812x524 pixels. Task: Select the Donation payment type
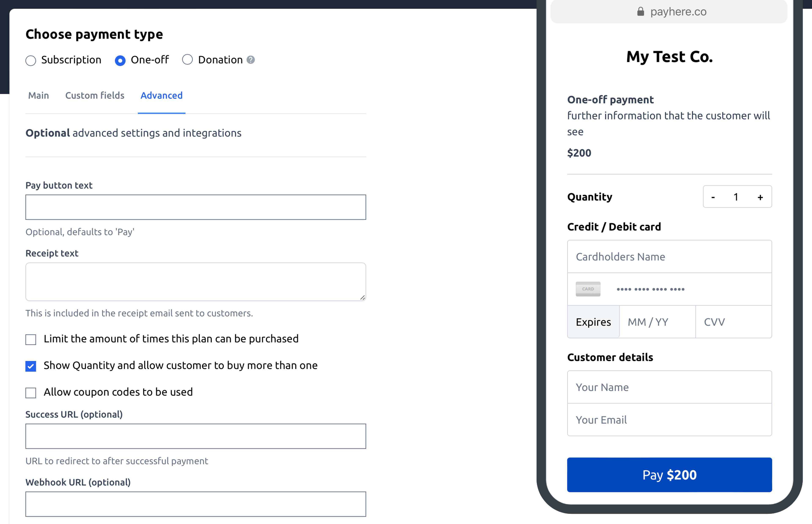coord(187,59)
